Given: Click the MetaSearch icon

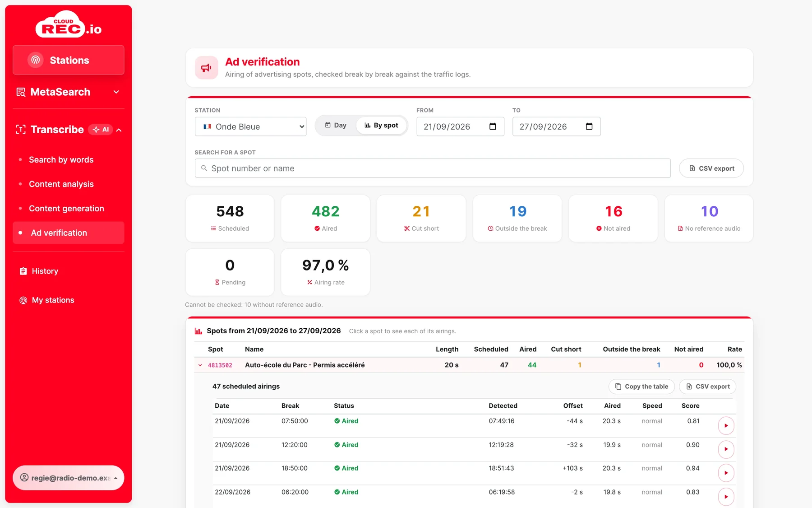Looking at the screenshot, I should [21, 92].
